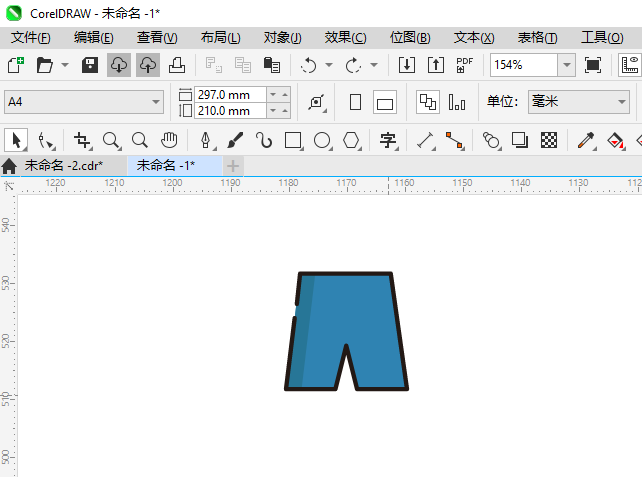Viewport: 642px width, 477px height.
Task: Select the second magnifier tool
Action: pos(140,140)
